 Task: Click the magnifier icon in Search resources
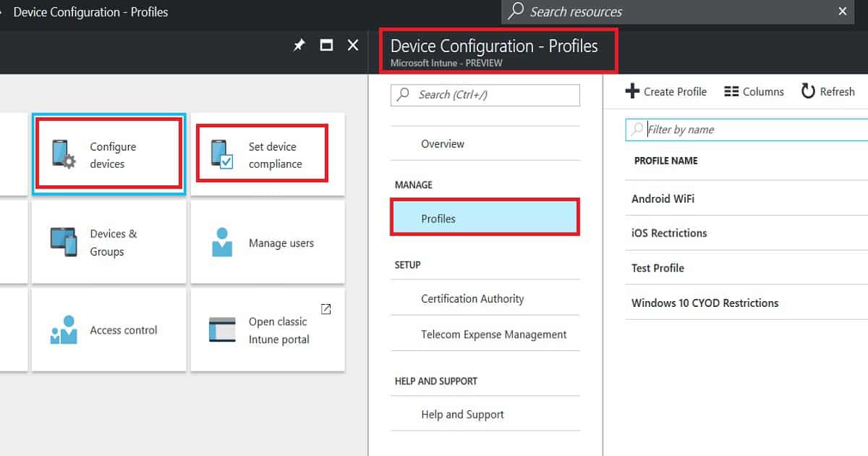(x=516, y=11)
